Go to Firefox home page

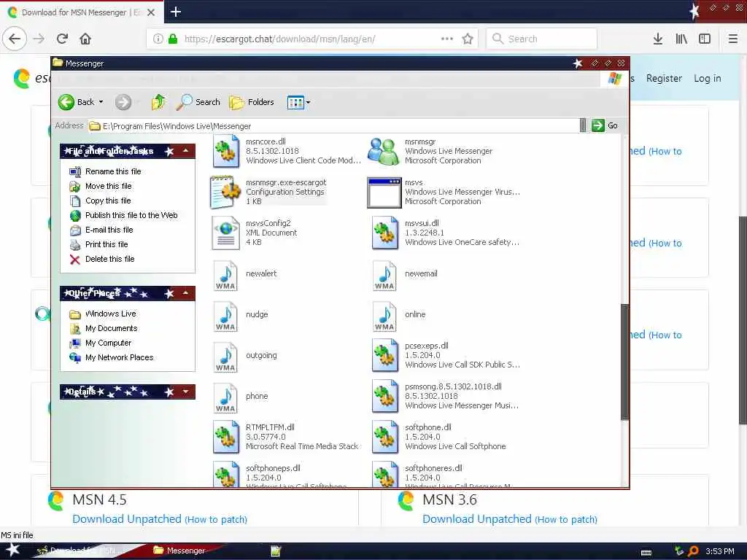(x=85, y=39)
